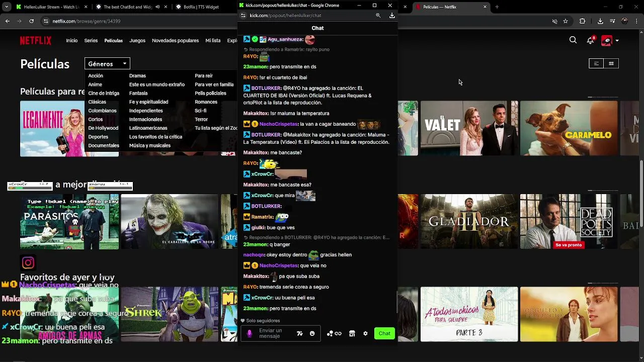Switch to The best ChatBot tab
The image size is (644, 362).
point(132,7)
